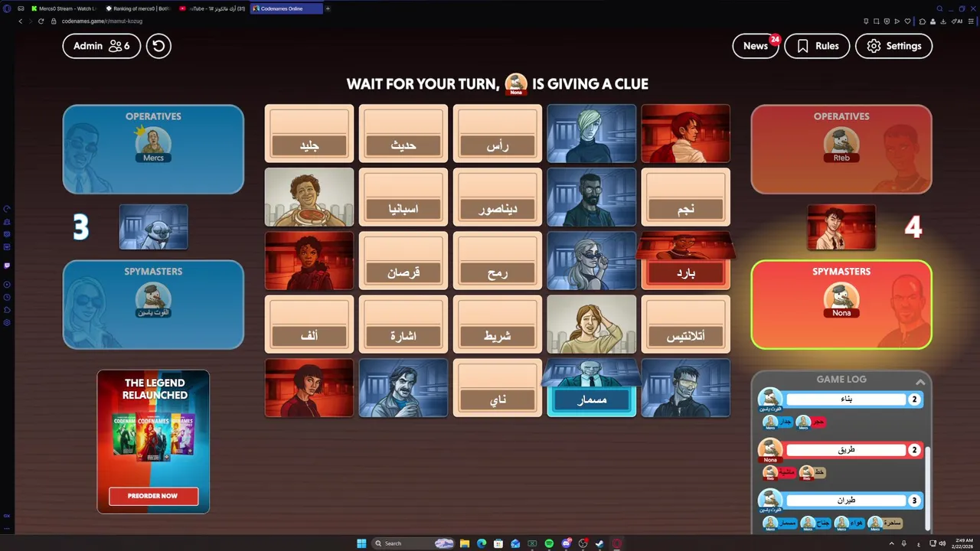Select the word card ناي
This screenshot has height=551, width=980.
498,388
